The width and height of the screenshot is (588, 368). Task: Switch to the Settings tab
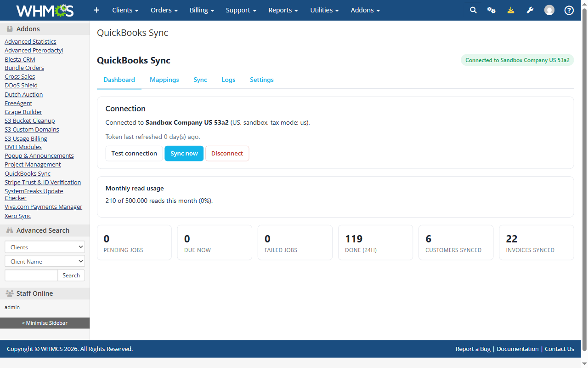click(x=262, y=80)
